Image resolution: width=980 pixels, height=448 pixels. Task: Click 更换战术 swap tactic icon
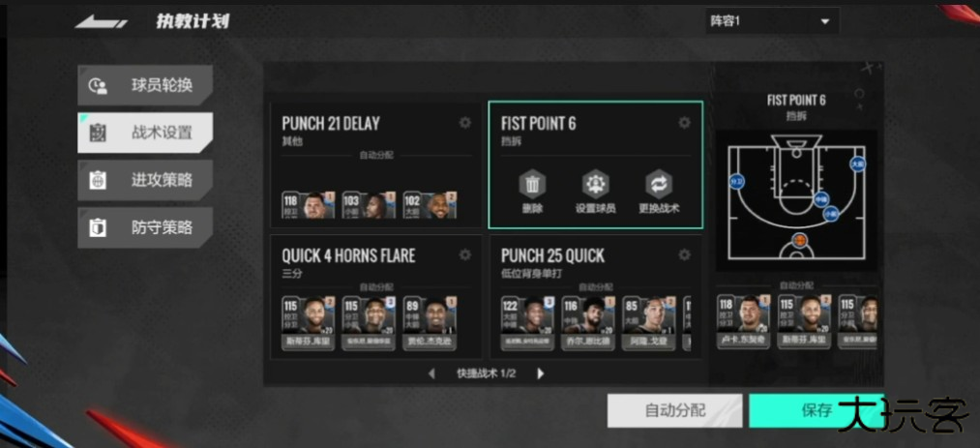pos(660,192)
